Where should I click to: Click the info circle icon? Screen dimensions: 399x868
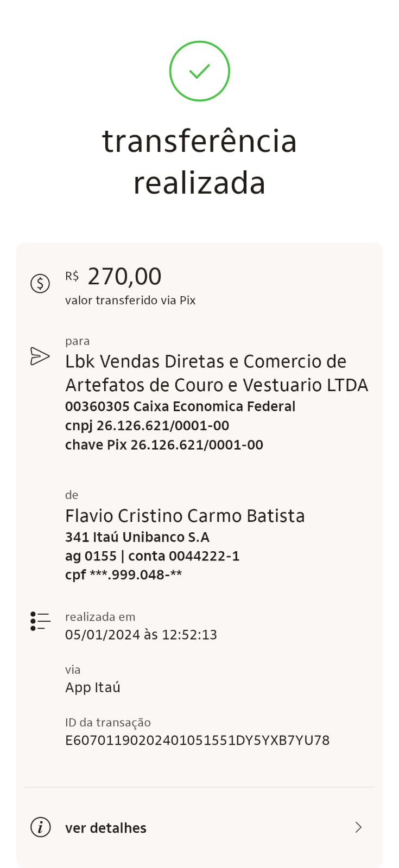point(40,827)
